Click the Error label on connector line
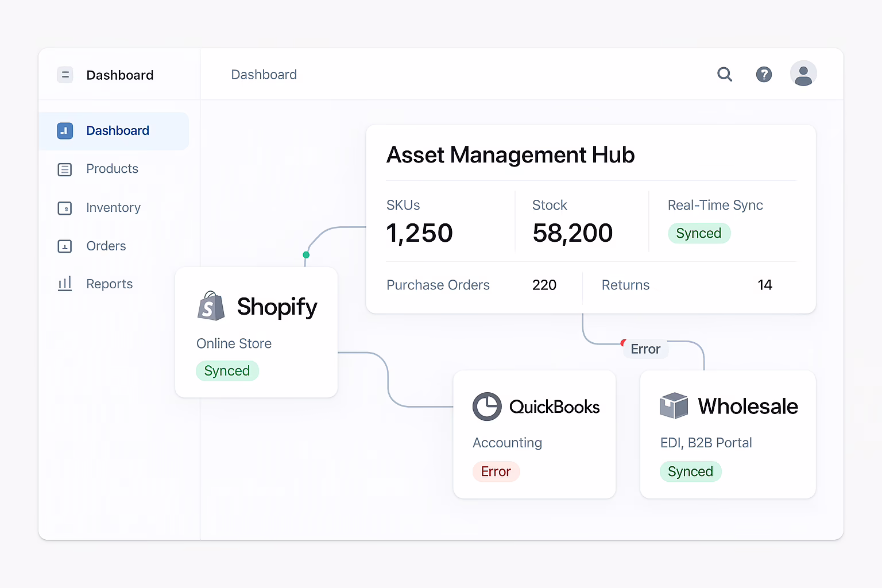The image size is (882, 588). coord(645,349)
